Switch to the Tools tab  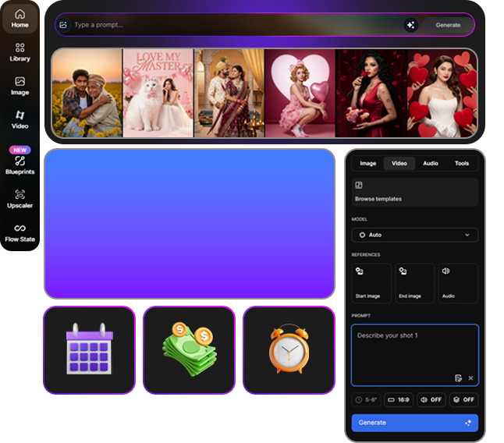461,164
